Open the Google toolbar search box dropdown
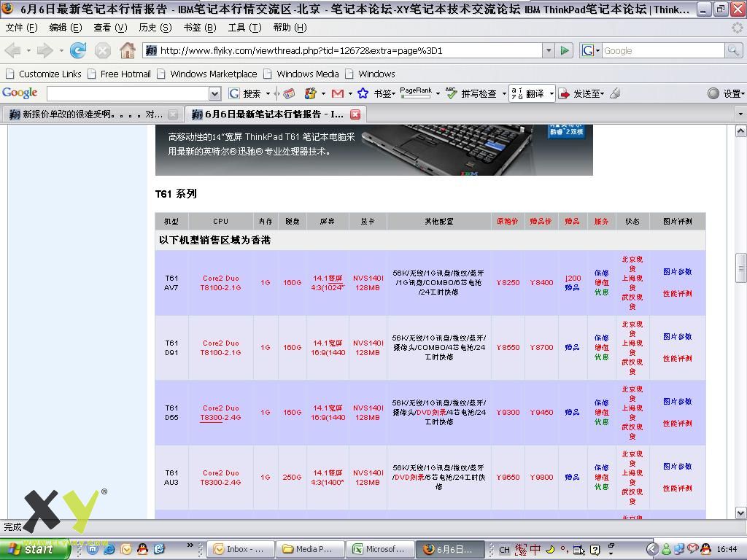 pos(215,93)
